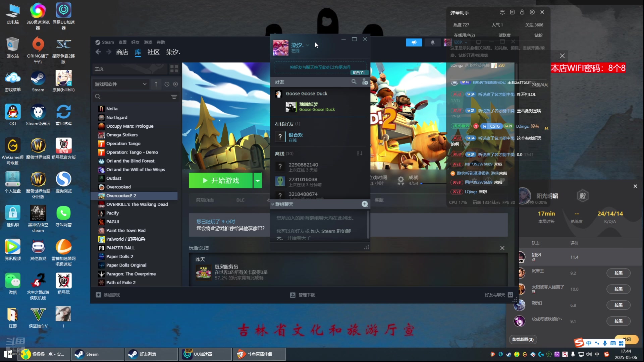Screen dimensions: 644x362
Task: Expand 开始游戏 launch options dropdown arrow
Action: click(258, 181)
